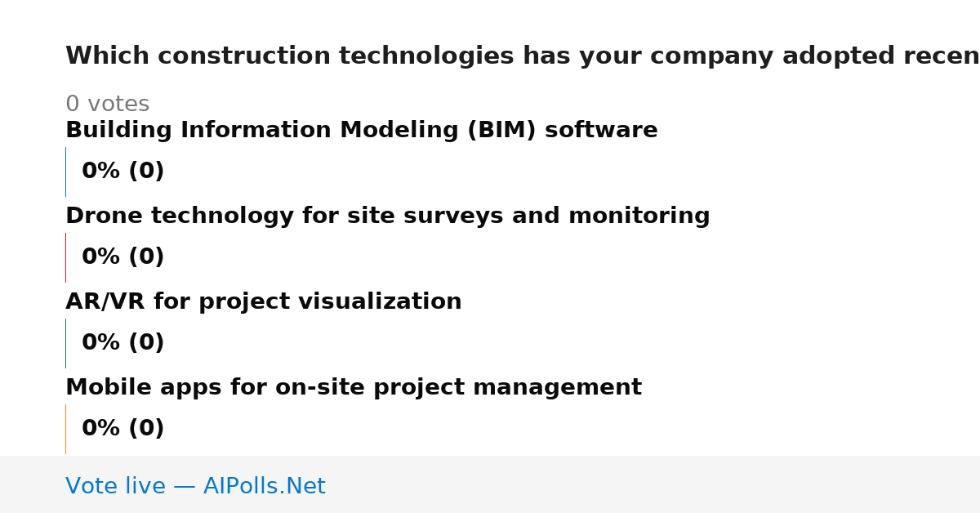This screenshot has height=513, width=980.
Task: Click the Mobile apps 0% (0) result
Action: [123, 429]
